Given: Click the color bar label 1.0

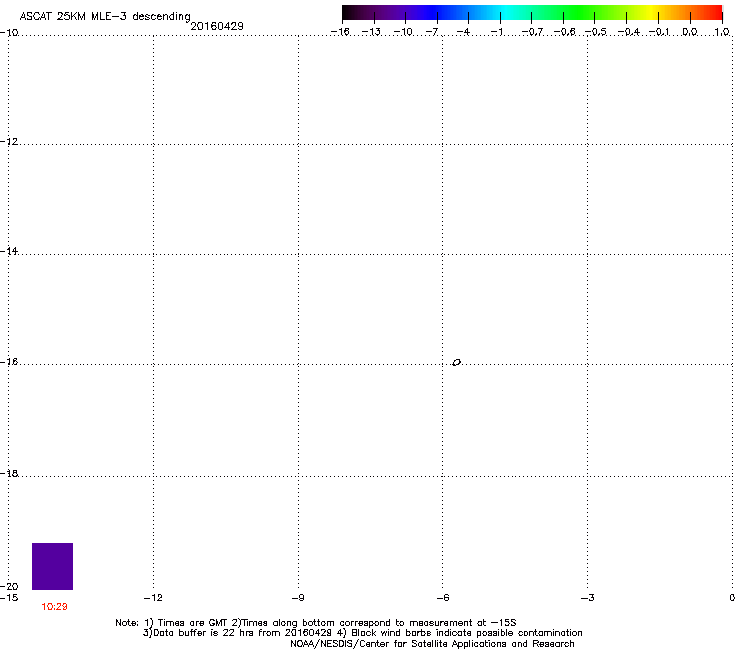Looking at the screenshot, I should click(722, 32).
